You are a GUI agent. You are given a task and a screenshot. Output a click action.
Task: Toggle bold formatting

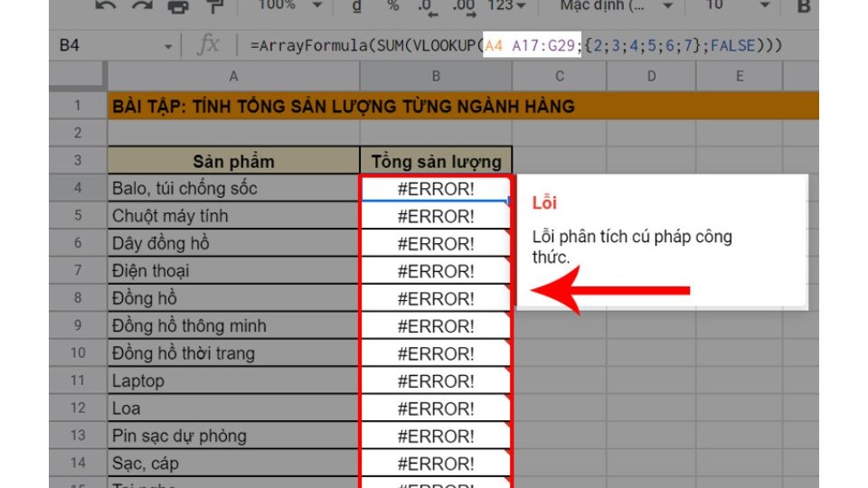coord(803,5)
